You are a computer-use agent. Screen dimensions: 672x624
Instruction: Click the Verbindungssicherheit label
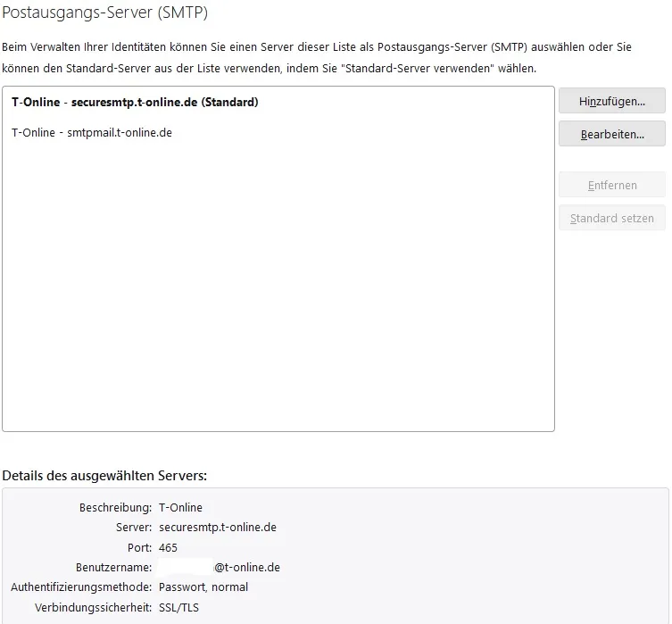(x=94, y=607)
